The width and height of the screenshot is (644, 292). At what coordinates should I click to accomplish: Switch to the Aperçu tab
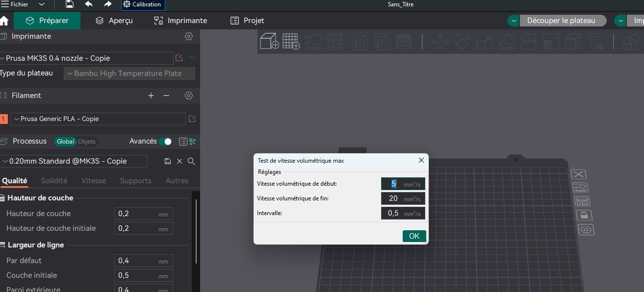[x=114, y=21]
